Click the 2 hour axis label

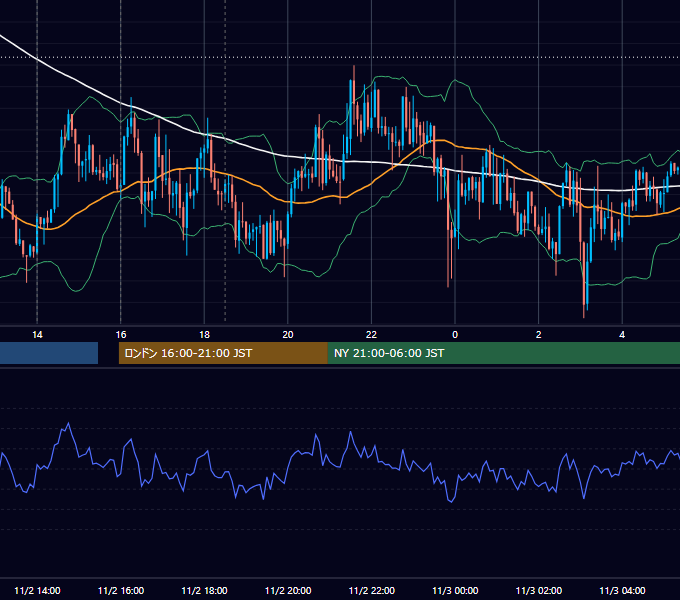(538, 335)
